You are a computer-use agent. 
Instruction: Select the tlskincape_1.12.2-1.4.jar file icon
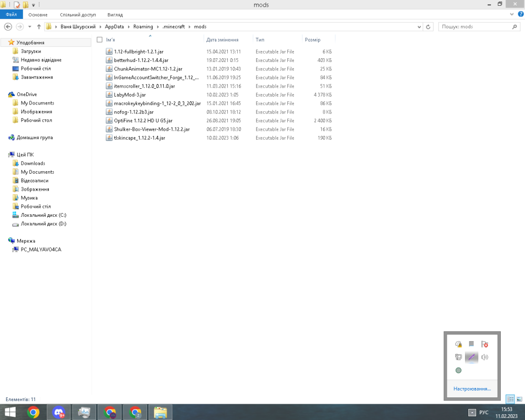tap(109, 138)
